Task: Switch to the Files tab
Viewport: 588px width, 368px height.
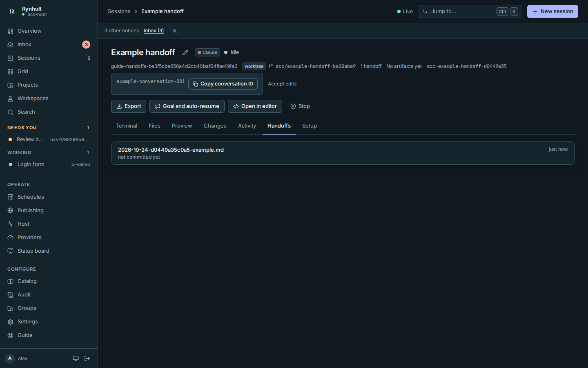Action: [x=154, y=126]
